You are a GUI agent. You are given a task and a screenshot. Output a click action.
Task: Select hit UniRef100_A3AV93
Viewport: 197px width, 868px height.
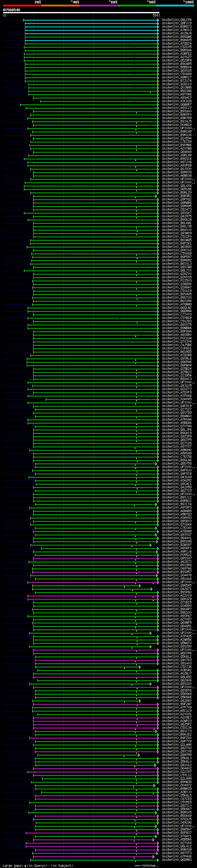click(x=176, y=518)
